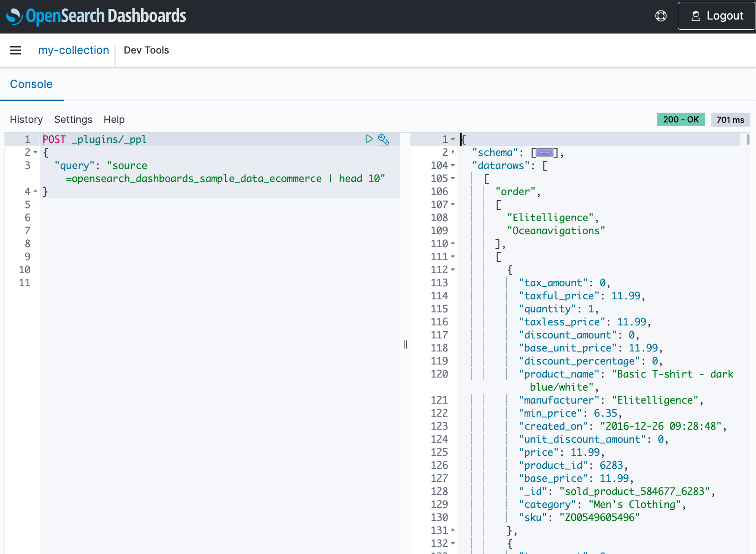
Task: Open the History menu
Action: tap(26, 120)
